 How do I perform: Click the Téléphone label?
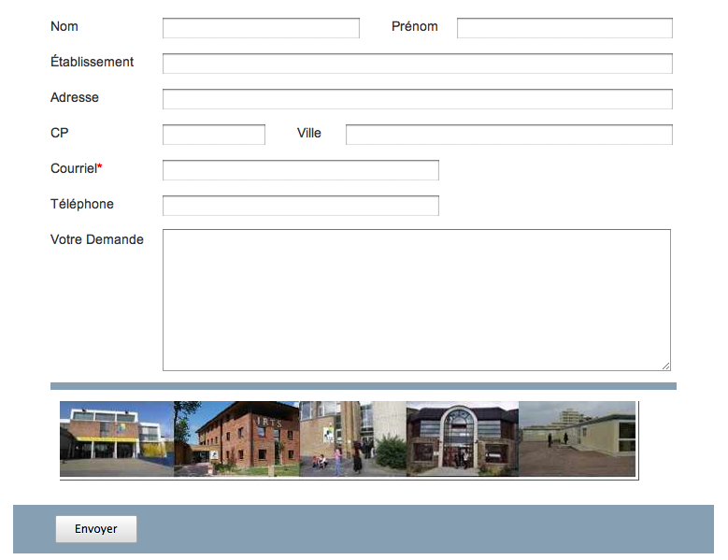pyautogui.click(x=82, y=204)
